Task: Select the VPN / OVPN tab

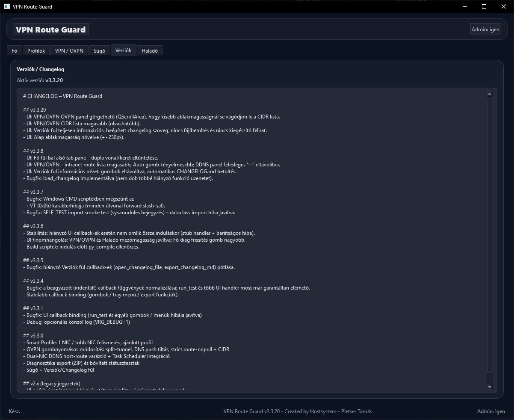Action: coord(69,51)
